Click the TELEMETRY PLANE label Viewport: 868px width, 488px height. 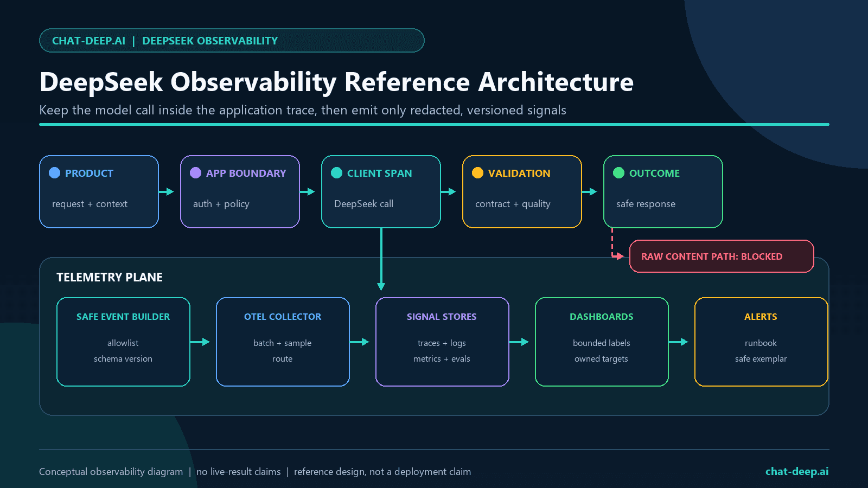click(x=110, y=277)
